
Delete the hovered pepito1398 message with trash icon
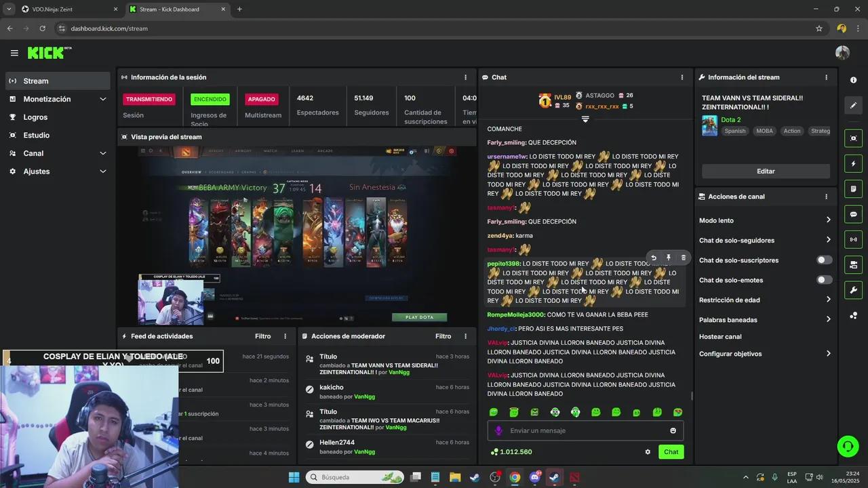[683, 258]
